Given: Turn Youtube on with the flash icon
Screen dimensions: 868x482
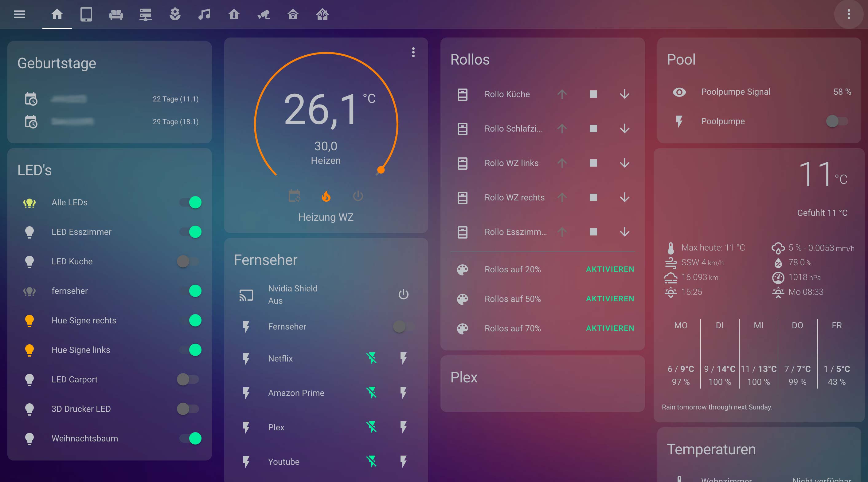Looking at the screenshot, I should pos(403,461).
